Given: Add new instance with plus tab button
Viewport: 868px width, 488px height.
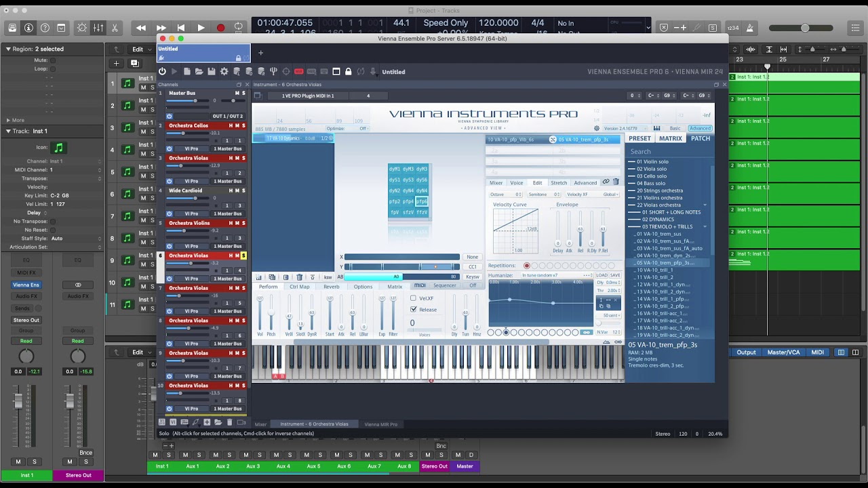Looking at the screenshot, I should (260, 53).
